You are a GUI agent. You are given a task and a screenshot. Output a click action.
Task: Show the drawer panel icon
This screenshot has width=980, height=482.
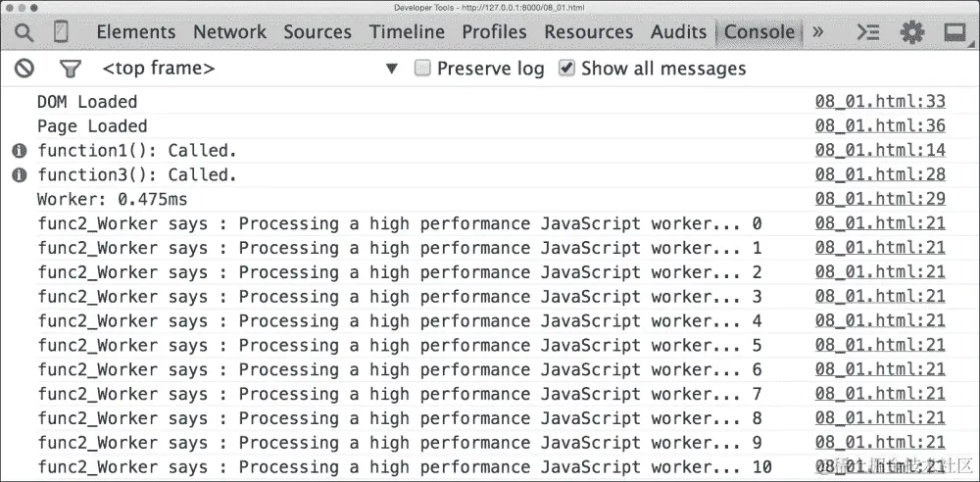click(x=868, y=32)
